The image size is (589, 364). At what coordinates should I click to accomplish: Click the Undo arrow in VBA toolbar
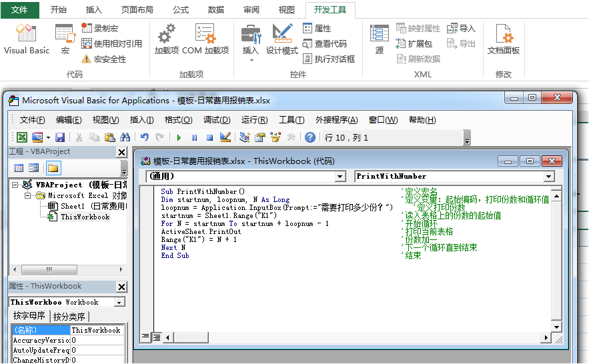[145, 137]
